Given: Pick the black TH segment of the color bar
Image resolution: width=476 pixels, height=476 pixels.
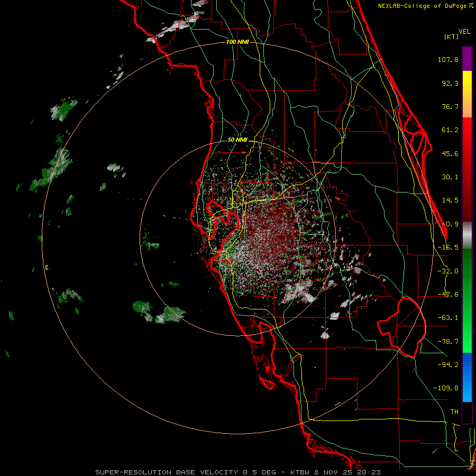Looking at the screenshot, I should [467, 413].
